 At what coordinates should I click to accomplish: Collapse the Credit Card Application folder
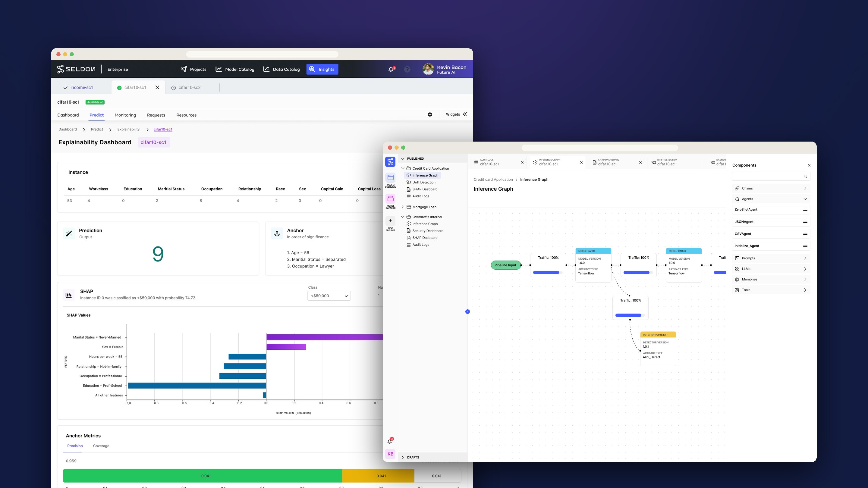(403, 168)
